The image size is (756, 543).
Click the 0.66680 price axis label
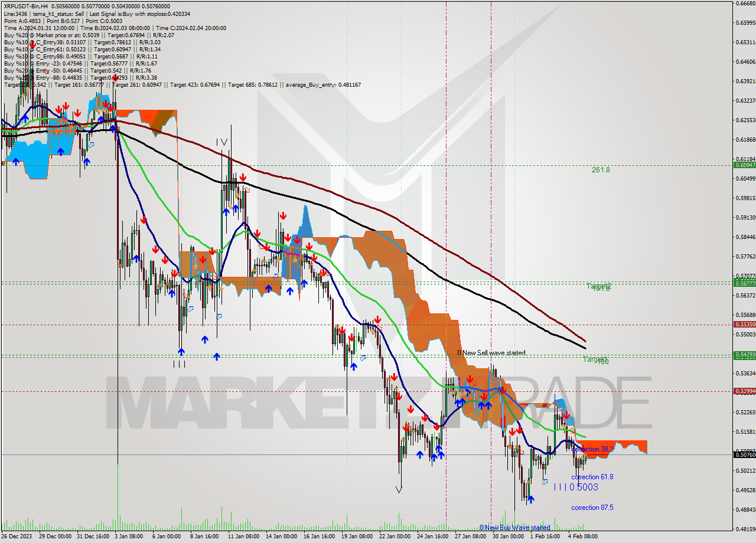(x=745, y=4)
